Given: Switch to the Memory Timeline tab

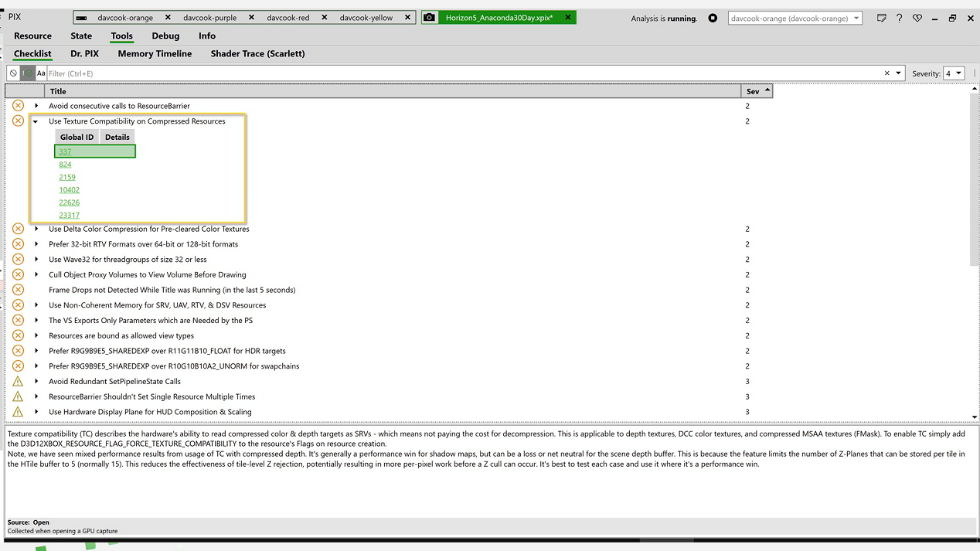Looking at the screenshot, I should point(155,53).
